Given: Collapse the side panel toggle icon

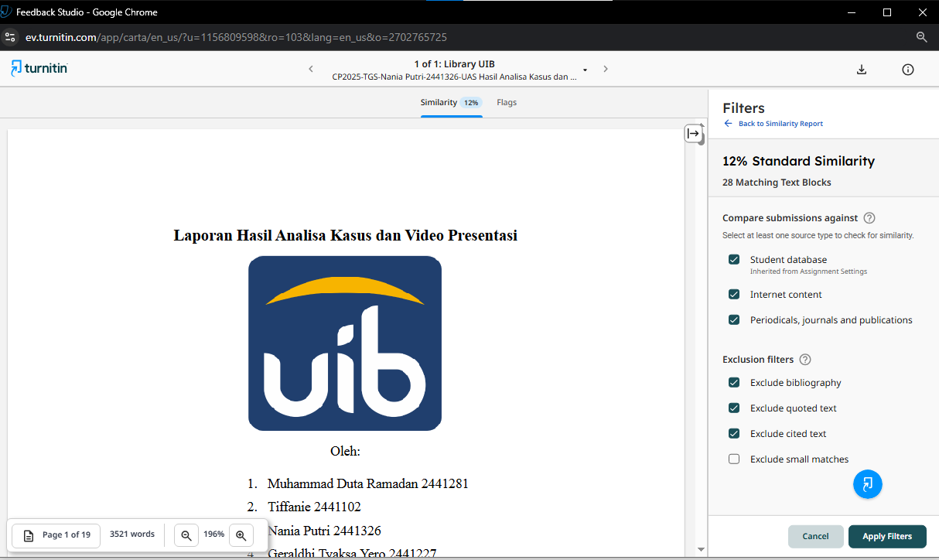Looking at the screenshot, I should (693, 134).
